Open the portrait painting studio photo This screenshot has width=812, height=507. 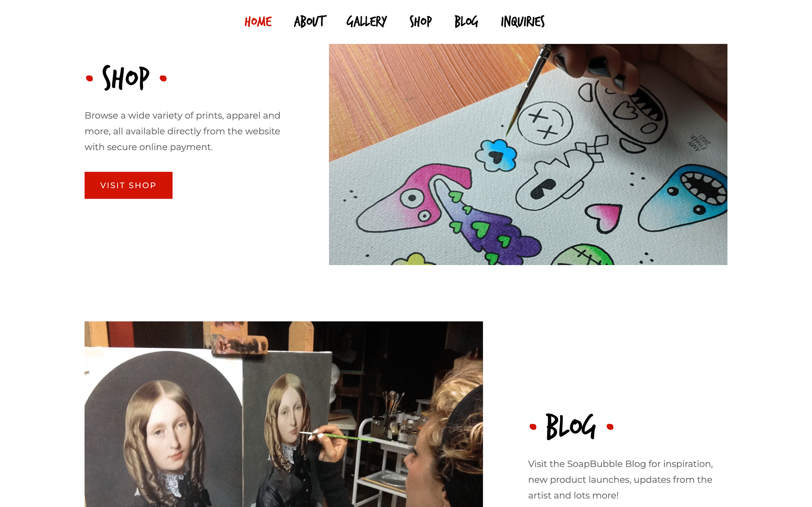(x=284, y=414)
